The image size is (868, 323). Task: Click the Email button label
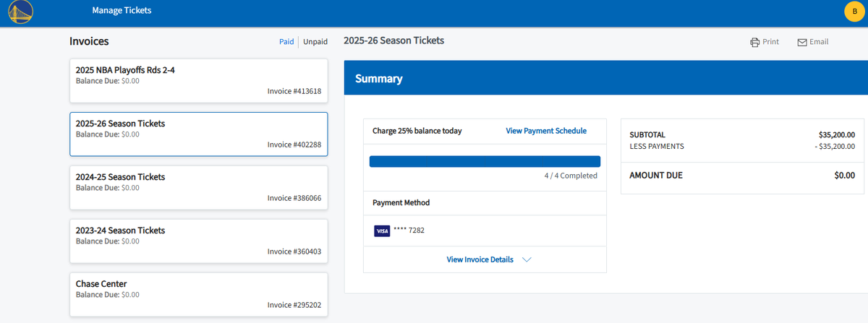pyautogui.click(x=819, y=42)
